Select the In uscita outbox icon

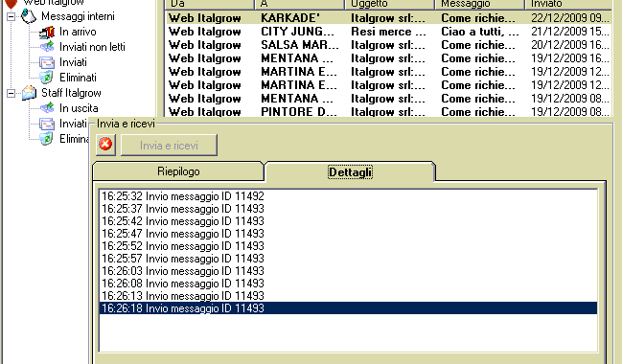[47, 108]
